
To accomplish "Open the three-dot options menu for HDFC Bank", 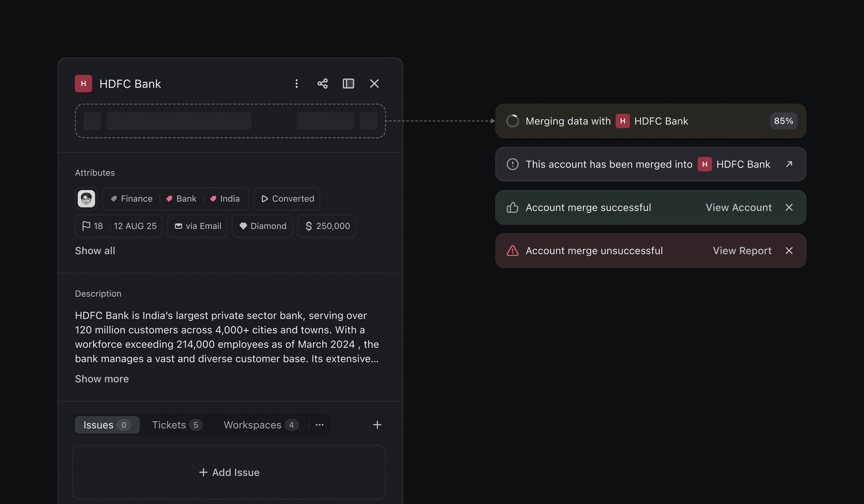I will point(297,84).
